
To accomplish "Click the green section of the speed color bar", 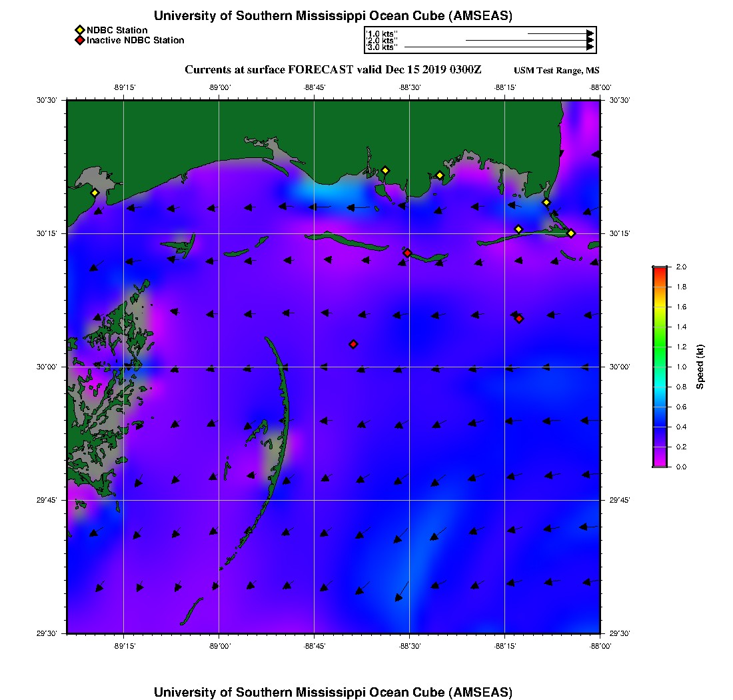I will pos(660,346).
